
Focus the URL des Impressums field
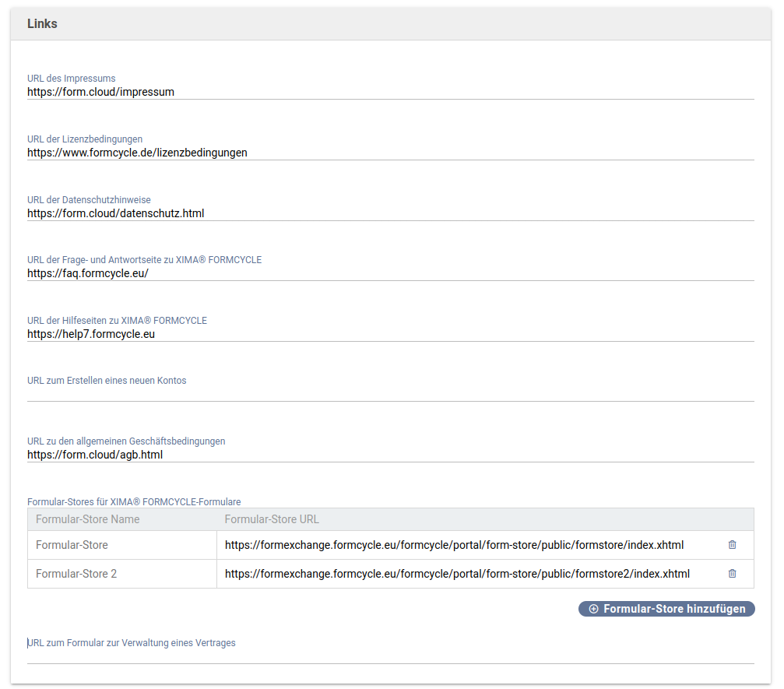[389, 92]
